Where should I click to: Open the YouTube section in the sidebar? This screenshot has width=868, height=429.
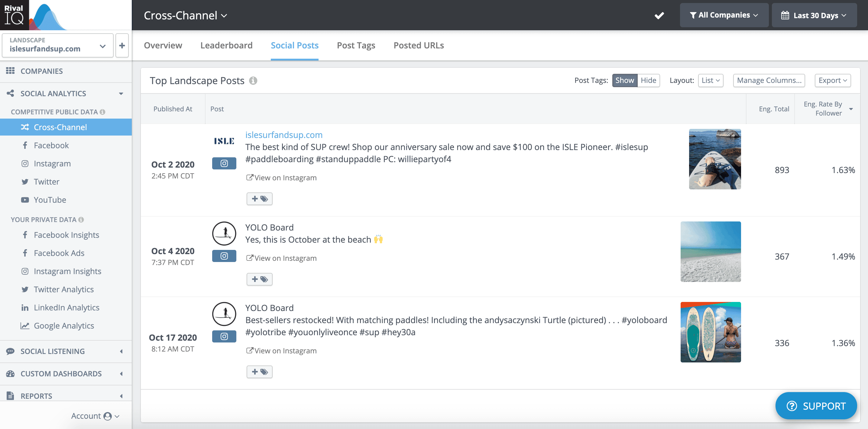click(x=50, y=200)
